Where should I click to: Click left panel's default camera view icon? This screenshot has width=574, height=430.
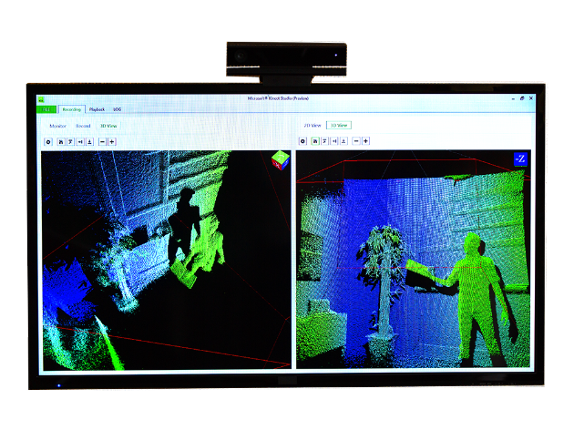61,142
